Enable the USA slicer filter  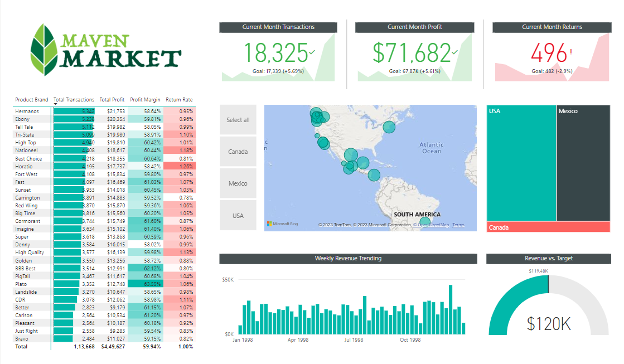coord(239,215)
